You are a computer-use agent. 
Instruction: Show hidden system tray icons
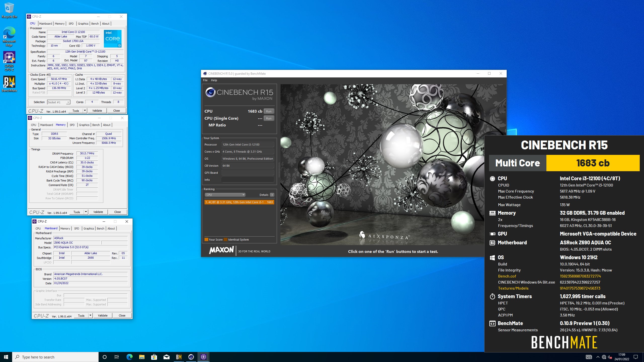[x=598, y=357]
